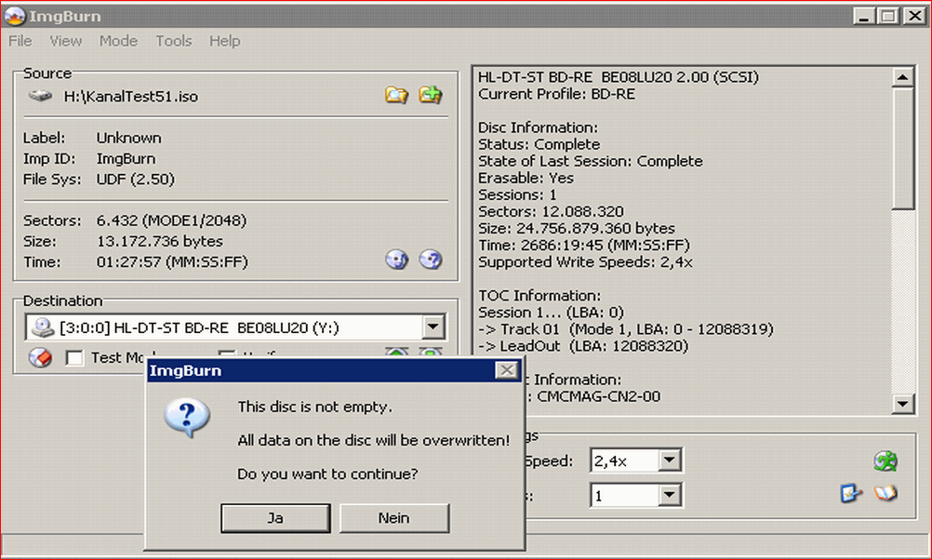This screenshot has width=932, height=560.
Task: Click the browse for file folder icon
Action: tap(397, 95)
